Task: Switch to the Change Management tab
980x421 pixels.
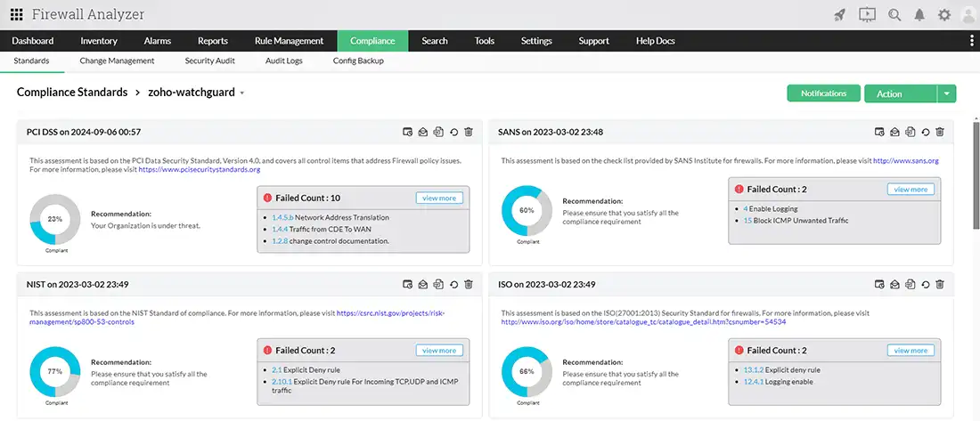Action: coord(117,61)
